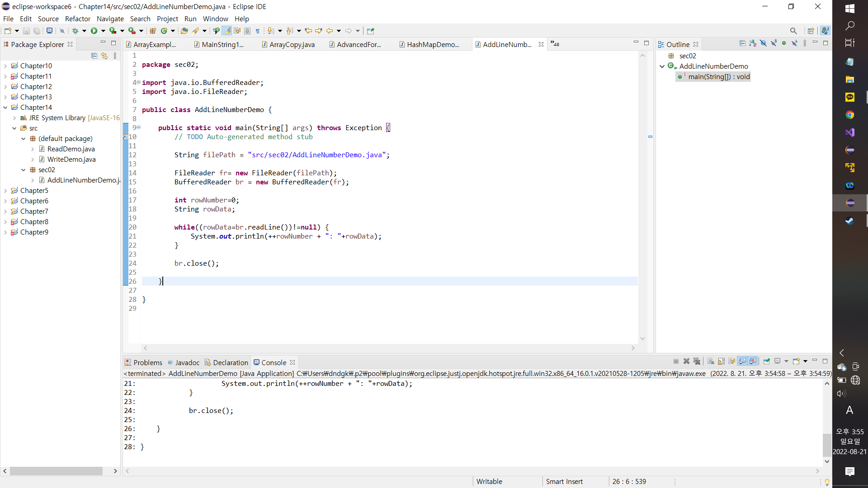The width and height of the screenshot is (868, 488).
Task: Click the green Run button in toolbar
Action: [94, 31]
